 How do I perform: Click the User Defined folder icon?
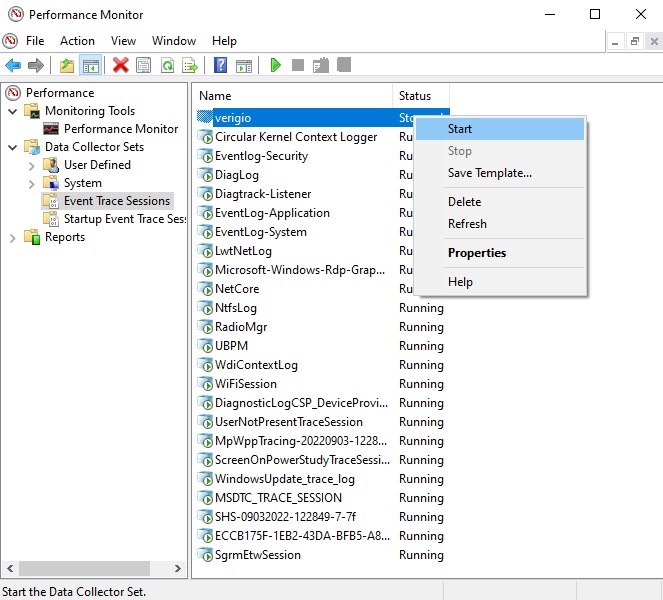[x=51, y=165]
